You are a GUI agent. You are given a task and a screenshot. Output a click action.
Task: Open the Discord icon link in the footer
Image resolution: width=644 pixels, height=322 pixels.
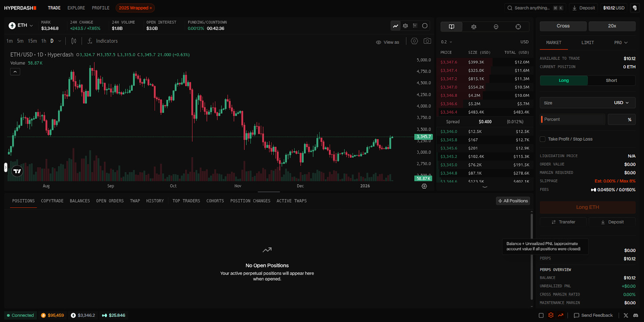pos(636,316)
